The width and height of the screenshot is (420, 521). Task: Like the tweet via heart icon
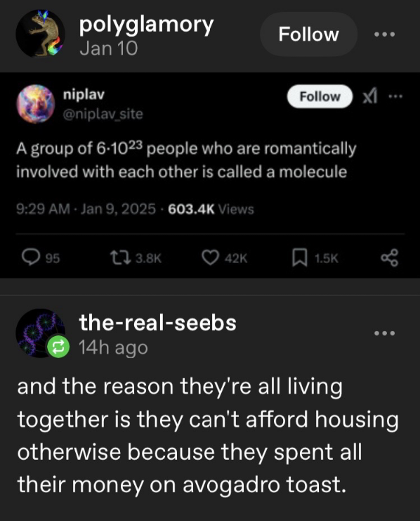click(x=211, y=258)
